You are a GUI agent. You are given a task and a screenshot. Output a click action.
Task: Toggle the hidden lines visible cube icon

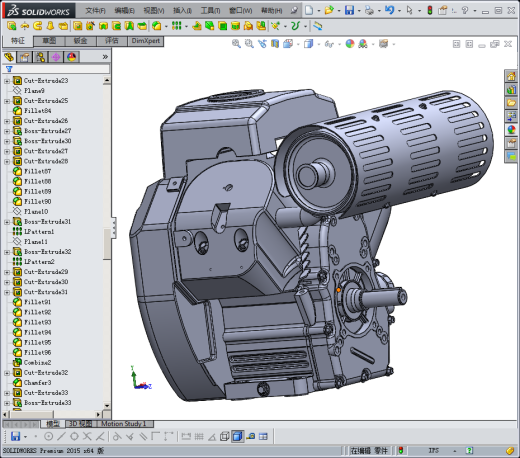(x=224, y=436)
